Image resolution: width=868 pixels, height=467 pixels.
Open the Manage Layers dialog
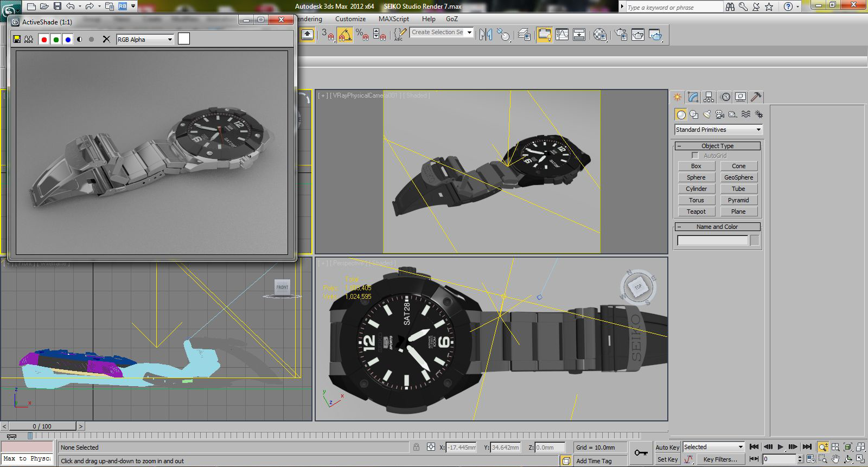(524, 35)
